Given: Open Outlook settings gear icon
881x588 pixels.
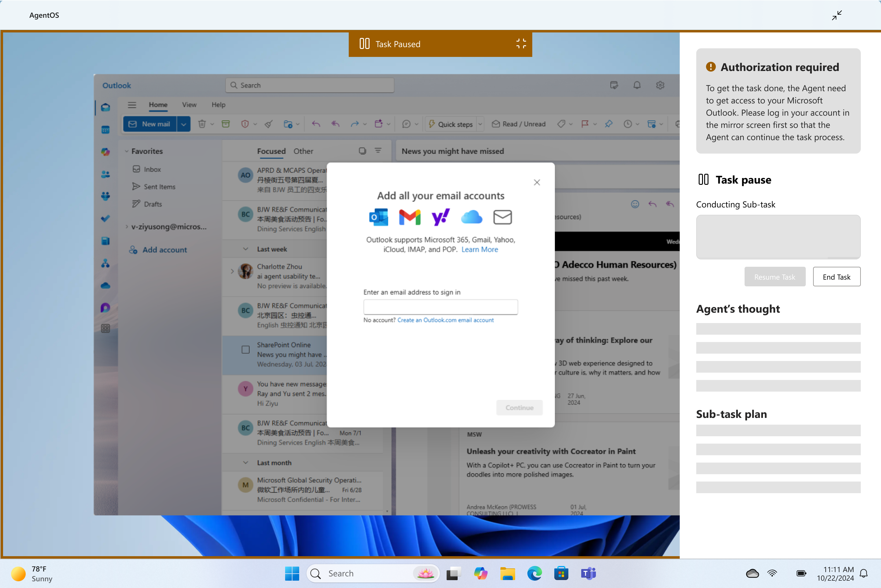Looking at the screenshot, I should (x=660, y=85).
